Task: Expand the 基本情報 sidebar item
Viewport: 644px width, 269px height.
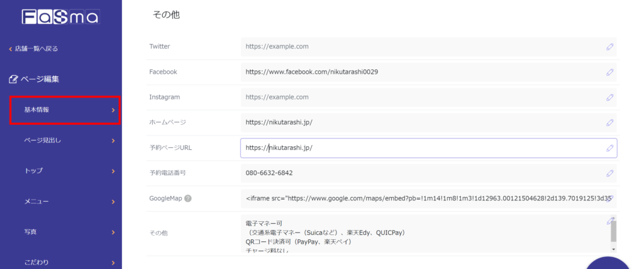Action: (x=65, y=110)
